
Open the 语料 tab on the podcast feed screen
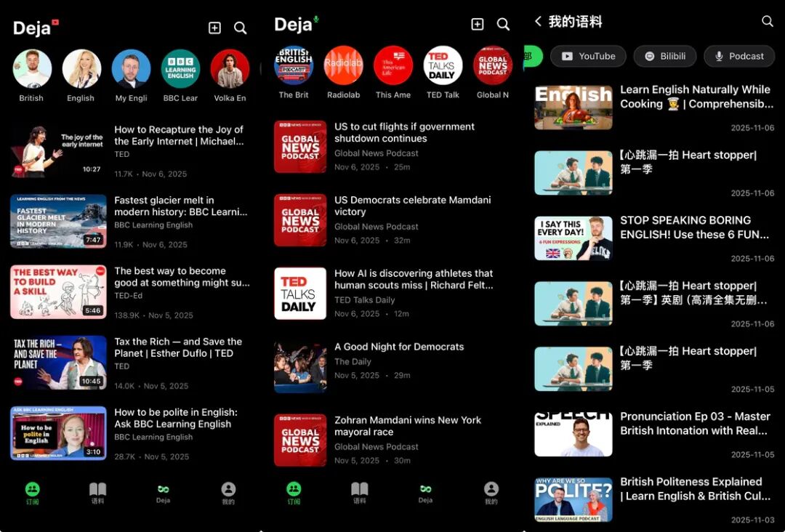[x=360, y=493]
